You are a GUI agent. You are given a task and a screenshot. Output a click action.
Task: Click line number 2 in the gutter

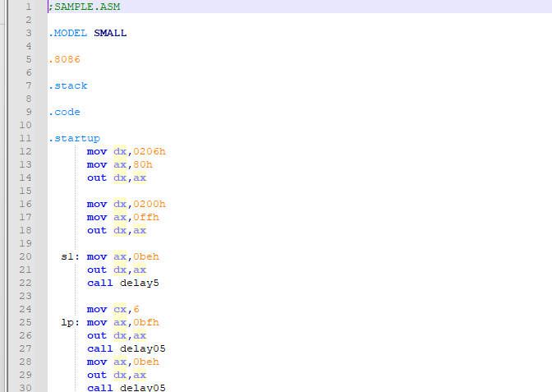pos(29,20)
